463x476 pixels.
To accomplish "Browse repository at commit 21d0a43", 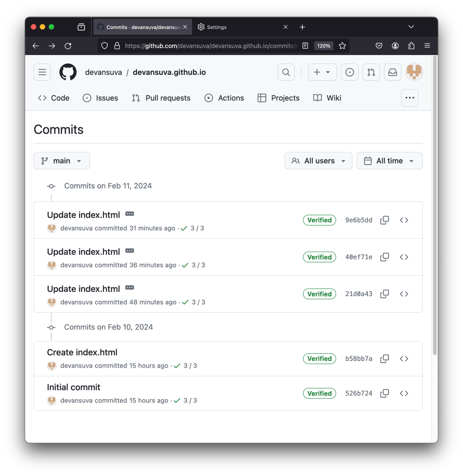I will point(404,294).
